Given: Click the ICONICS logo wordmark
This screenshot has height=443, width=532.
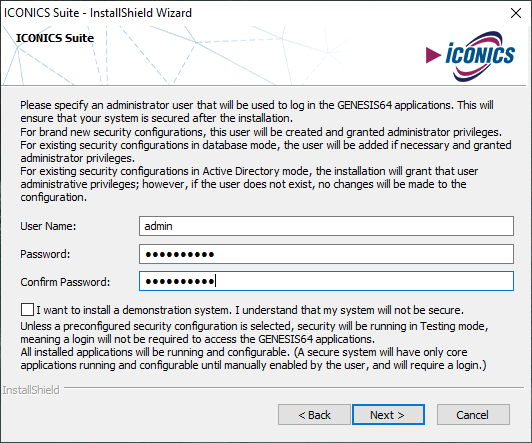Looking at the screenshot, I should pyautogui.click(x=480, y=54).
